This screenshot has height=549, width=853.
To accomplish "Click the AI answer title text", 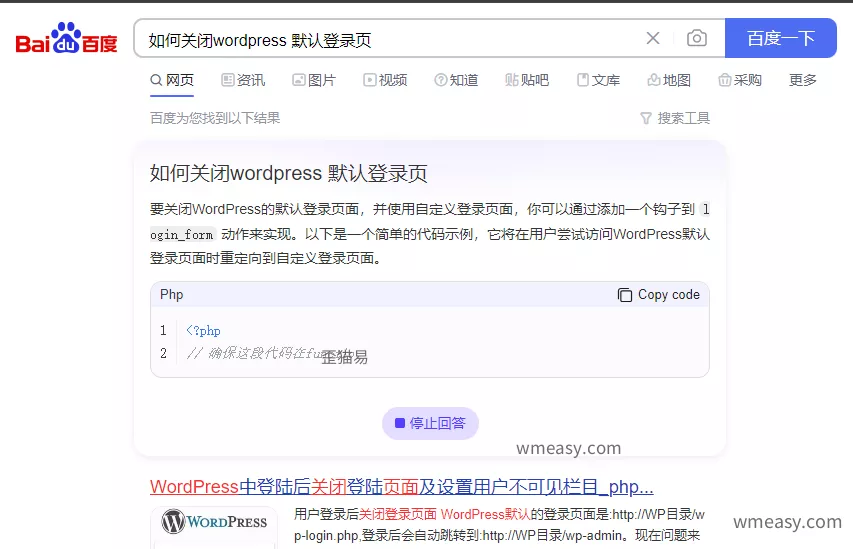I will (x=288, y=174).
